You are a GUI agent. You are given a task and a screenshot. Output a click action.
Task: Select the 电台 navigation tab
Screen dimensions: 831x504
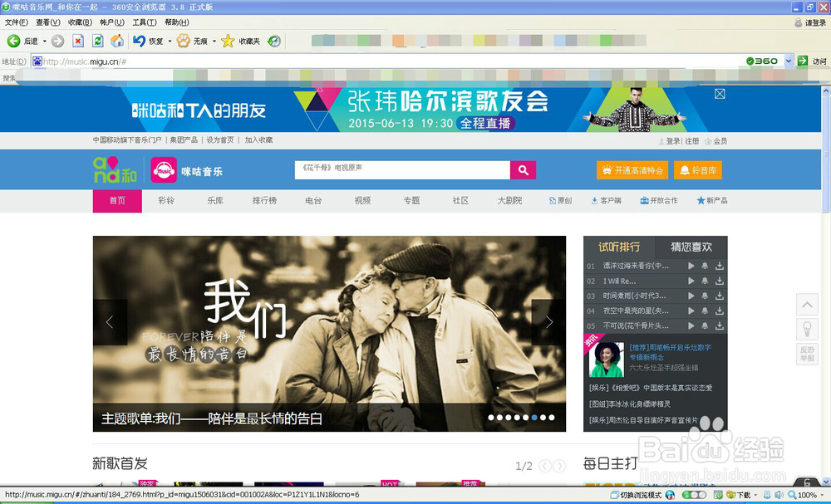coord(313,201)
